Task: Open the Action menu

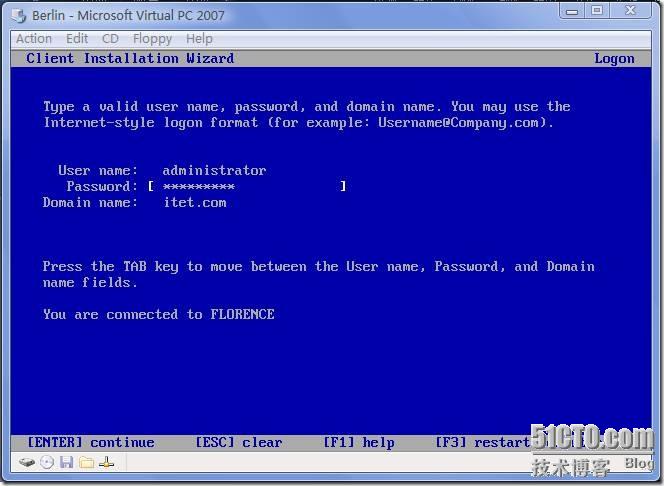Action: pos(34,39)
